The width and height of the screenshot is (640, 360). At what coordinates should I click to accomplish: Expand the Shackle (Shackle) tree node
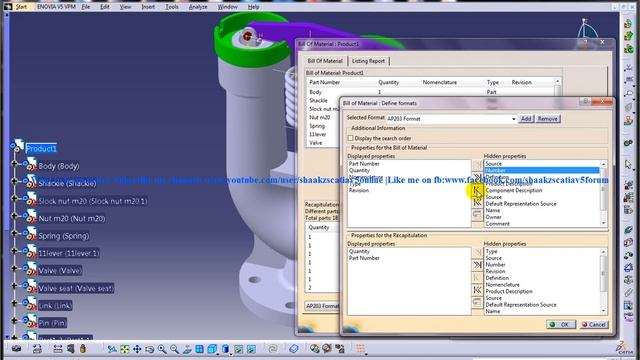coord(14,181)
